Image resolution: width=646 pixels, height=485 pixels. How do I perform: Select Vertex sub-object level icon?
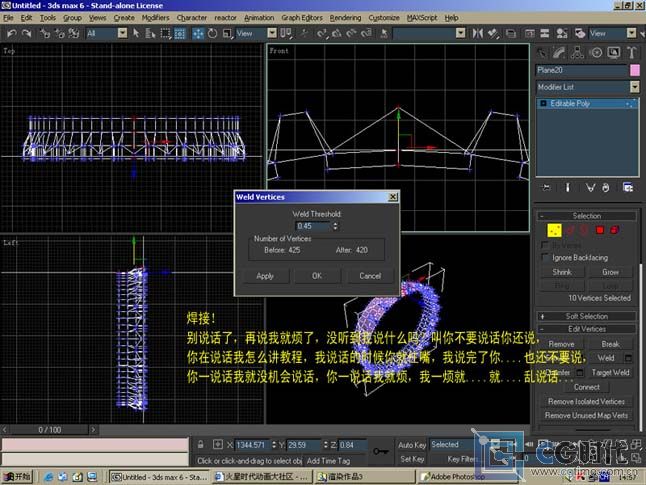coord(554,230)
